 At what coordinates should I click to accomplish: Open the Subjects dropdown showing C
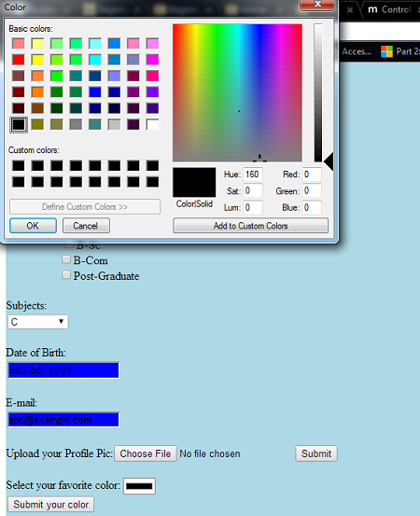[38, 322]
